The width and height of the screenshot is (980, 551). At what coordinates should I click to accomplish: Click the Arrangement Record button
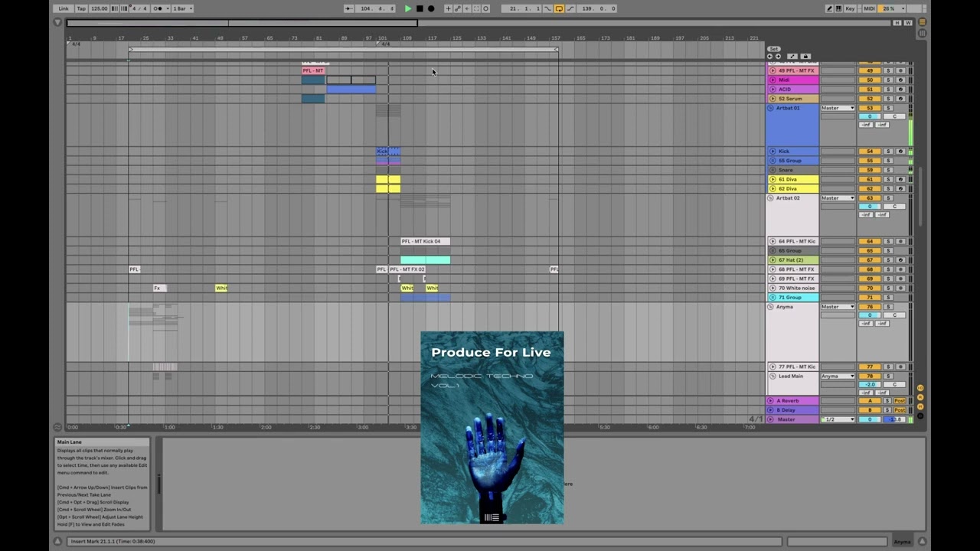point(431,8)
